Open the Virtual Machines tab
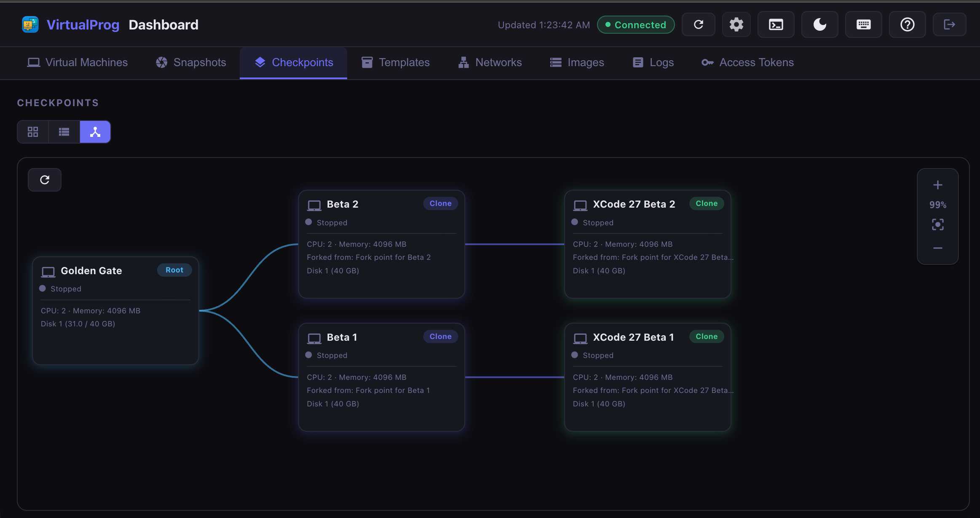 tap(78, 62)
